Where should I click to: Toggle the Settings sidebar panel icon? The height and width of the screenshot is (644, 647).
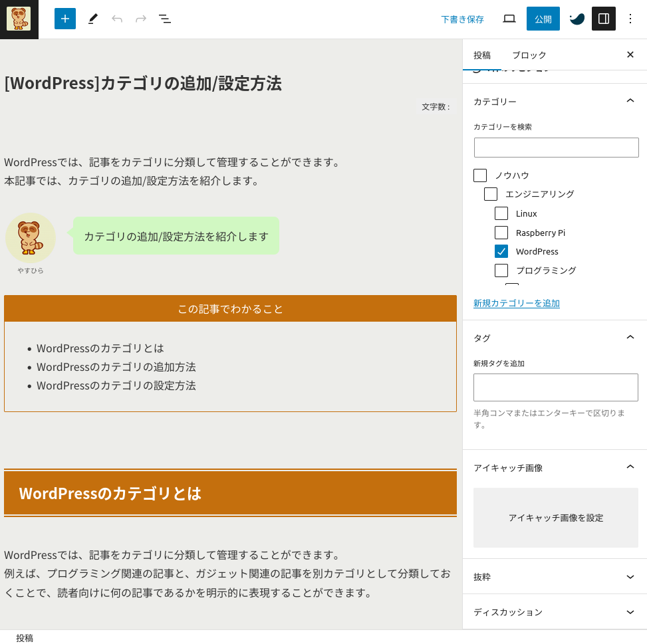[604, 19]
